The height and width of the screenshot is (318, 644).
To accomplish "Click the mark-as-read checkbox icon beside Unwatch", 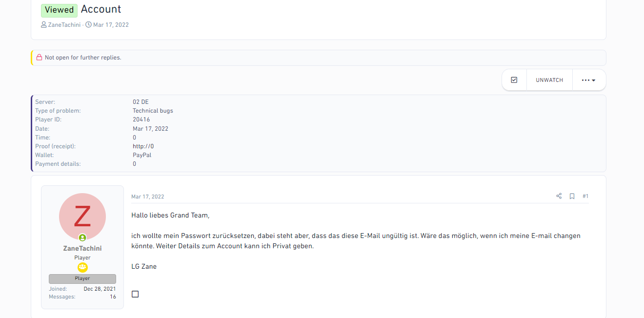I will click(x=514, y=80).
